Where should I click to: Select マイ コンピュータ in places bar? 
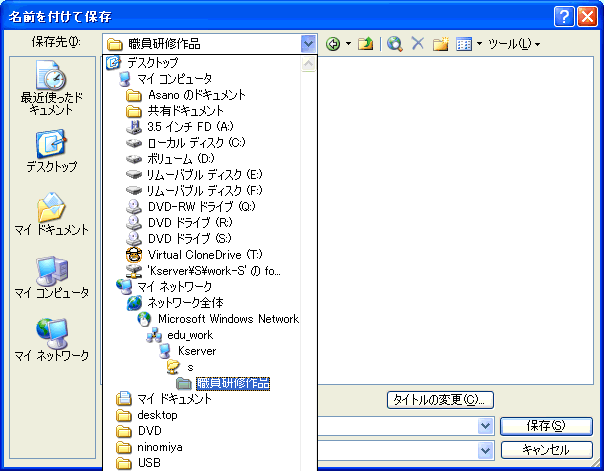click(52, 278)
